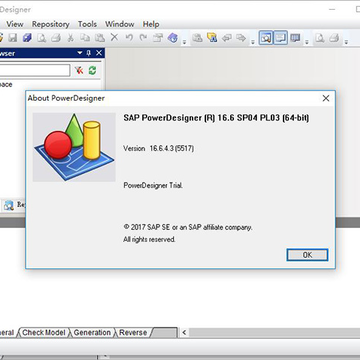Expand the second toolbar overflow arrow

(x=253, y=42)
